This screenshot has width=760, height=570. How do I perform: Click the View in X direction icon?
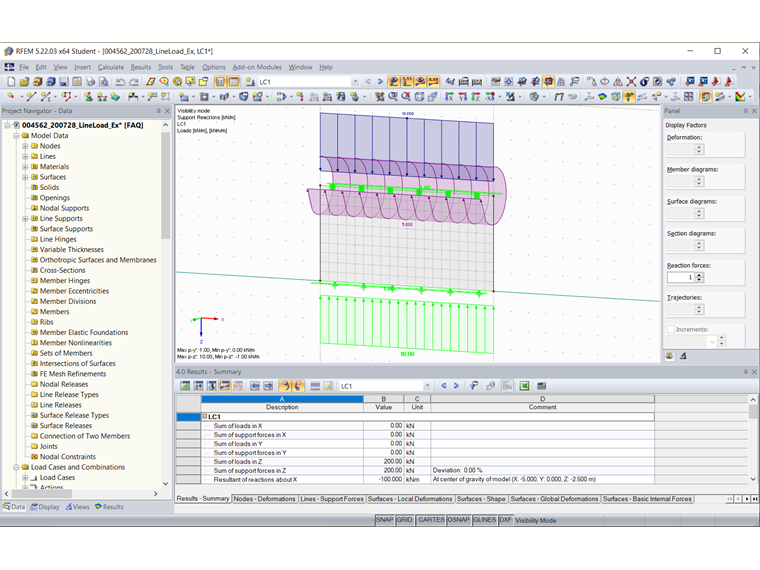coord(449,96)
